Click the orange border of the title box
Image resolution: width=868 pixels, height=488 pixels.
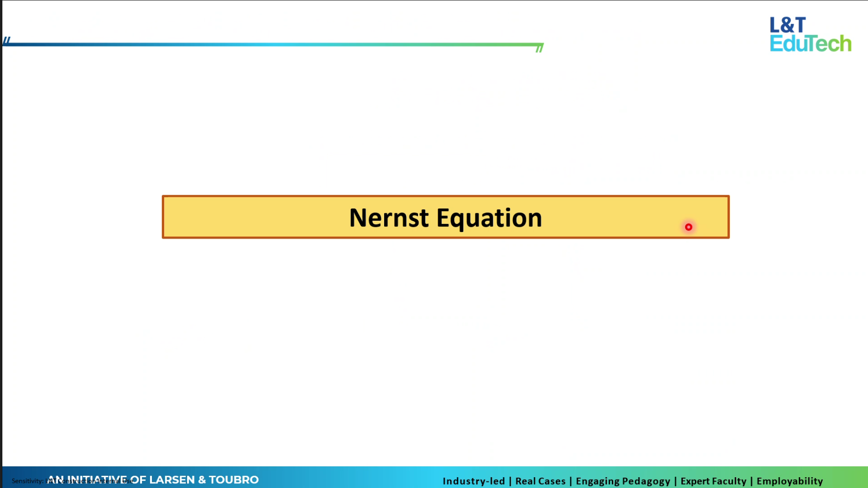pyautogui.click(x=445, y=196)
